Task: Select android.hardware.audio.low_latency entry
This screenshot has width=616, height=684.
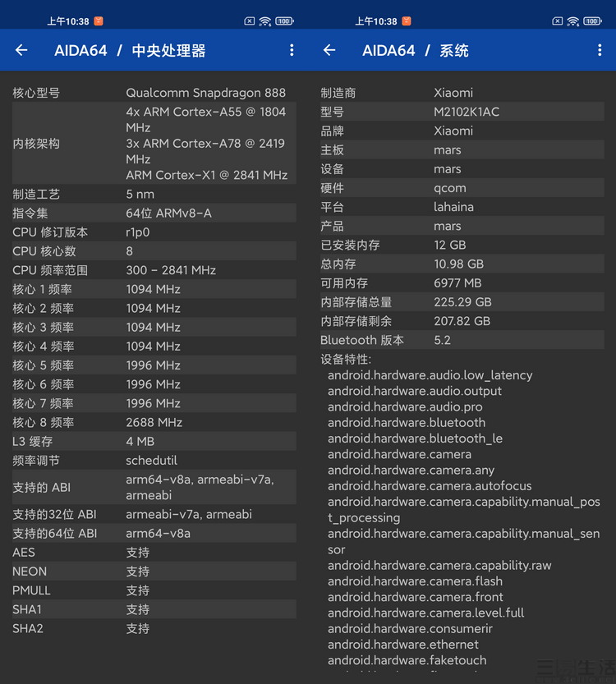Action: (x=430, y=375)
